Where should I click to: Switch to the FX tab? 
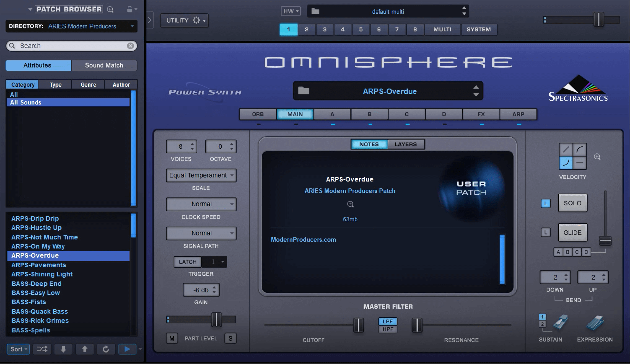pyautogui.click(x=481, y=114)
